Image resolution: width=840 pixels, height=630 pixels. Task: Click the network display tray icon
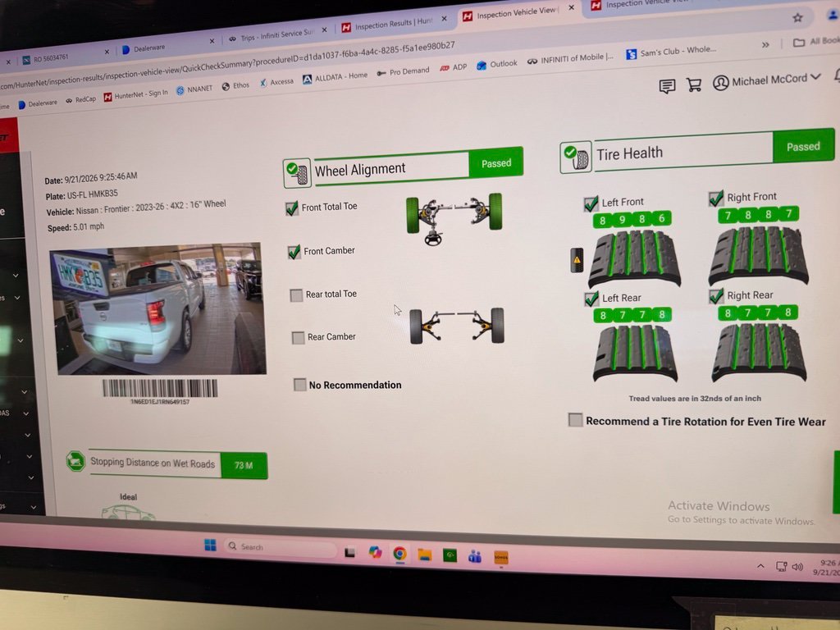tap(781, 566)
